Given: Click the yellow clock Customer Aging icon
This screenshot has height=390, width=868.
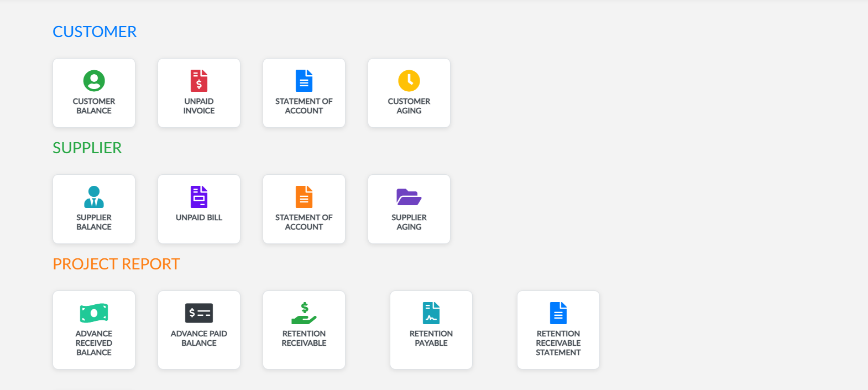Looking at the screenshot, I should point(409,81).
